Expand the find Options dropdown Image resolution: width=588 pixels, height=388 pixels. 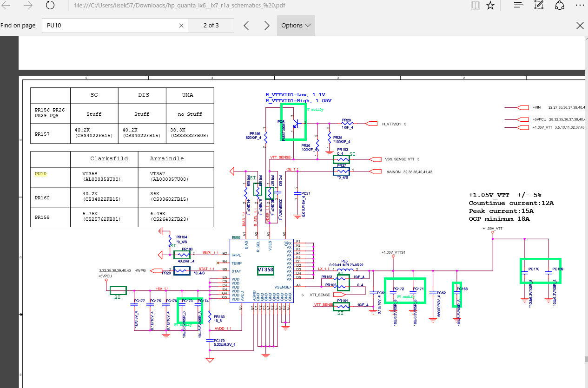click(x=296, y=26)
